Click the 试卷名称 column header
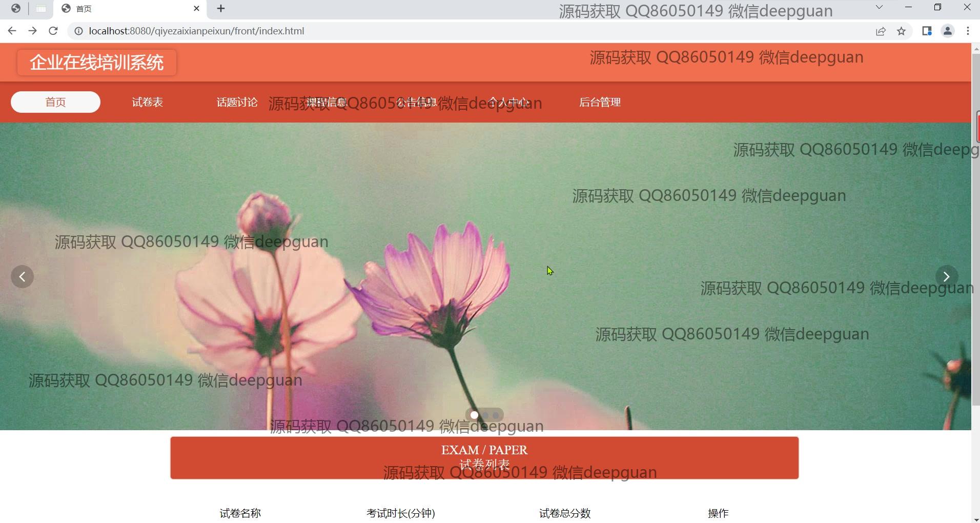This screenshot has width=980, height=523. point(240,513)
